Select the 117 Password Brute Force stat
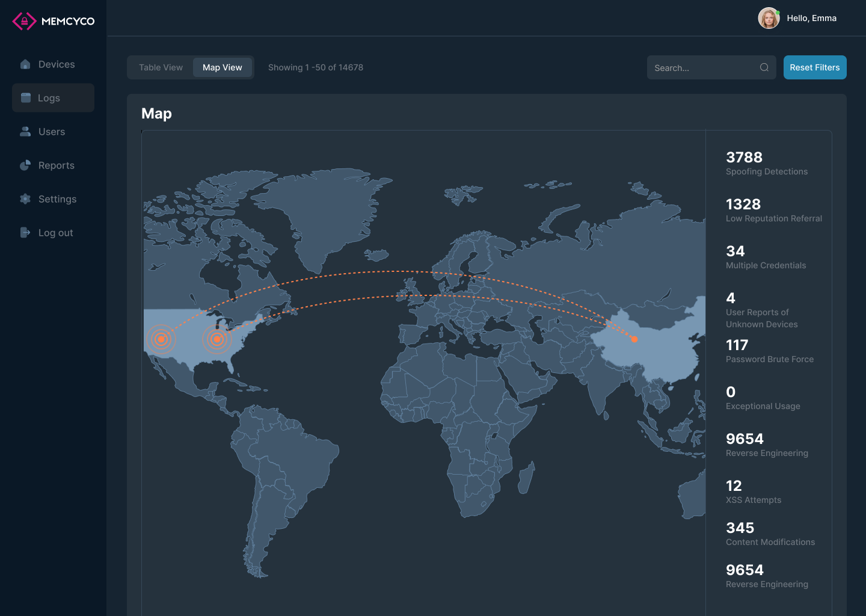The image size is (866, 616). 769,351
